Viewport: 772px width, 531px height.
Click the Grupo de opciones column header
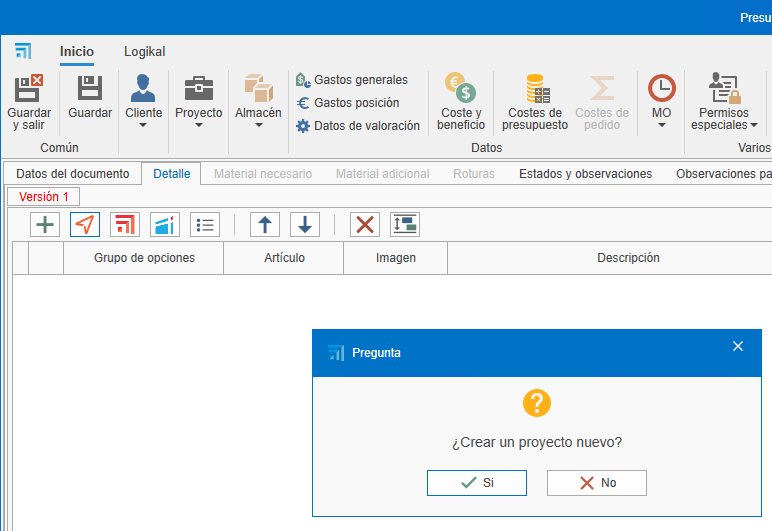(x=144, y=258)
